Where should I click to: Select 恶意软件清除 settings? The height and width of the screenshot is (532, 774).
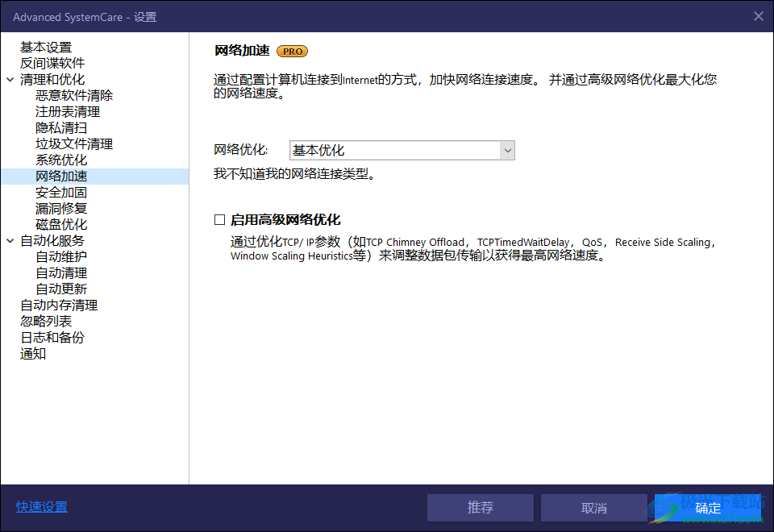(74, 96)
